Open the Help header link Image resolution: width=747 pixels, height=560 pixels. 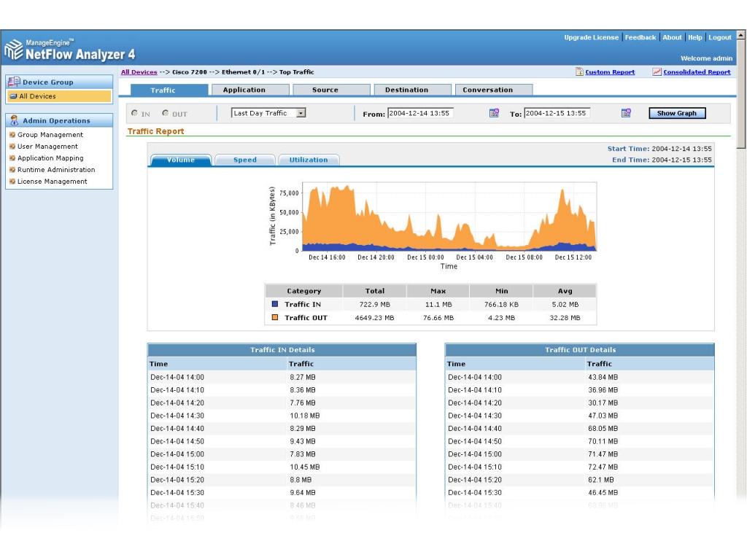pos(695,37)
